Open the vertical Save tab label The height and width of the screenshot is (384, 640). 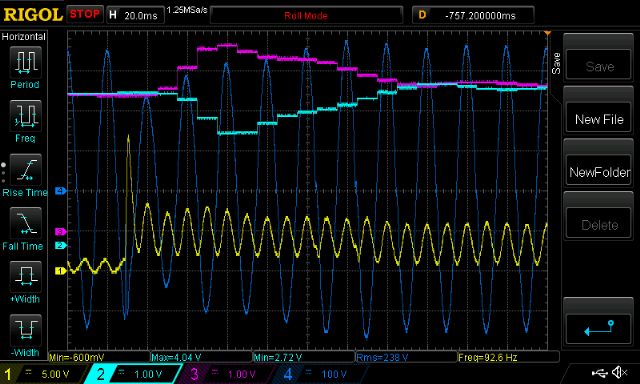556,63
